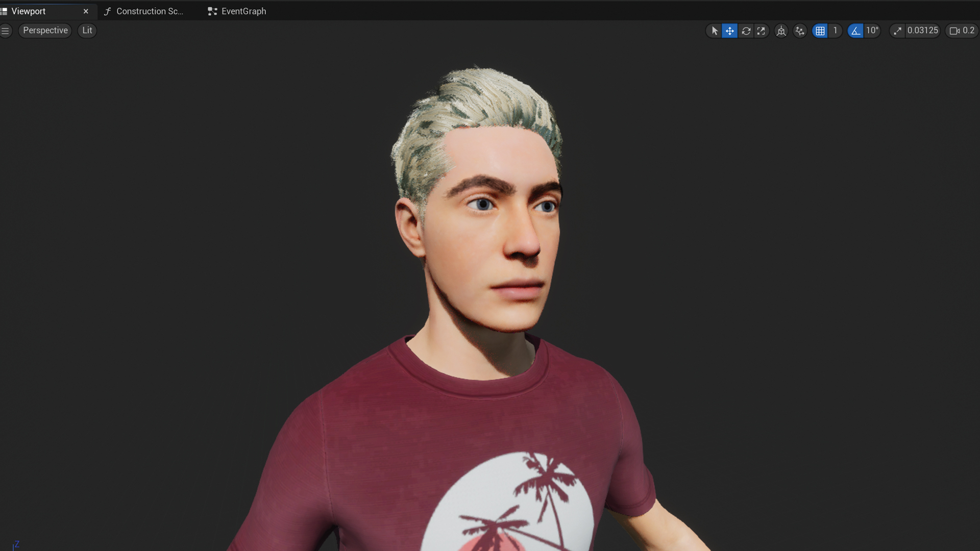Choose the Select objects mode arrow
The height and width of the screenshot is (551, 980).
tap(715, 31)
